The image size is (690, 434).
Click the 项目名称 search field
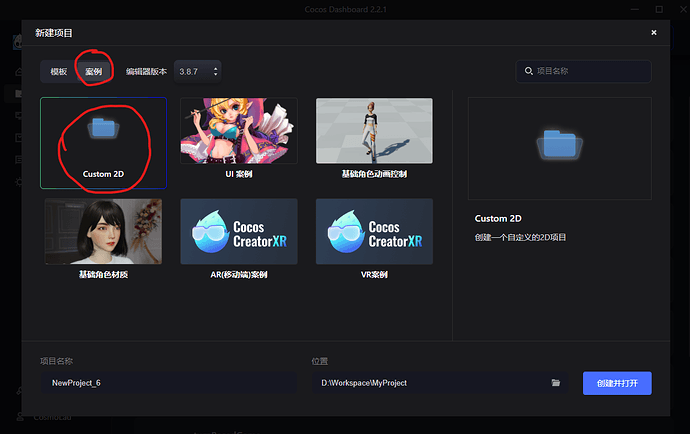(583, 71)
